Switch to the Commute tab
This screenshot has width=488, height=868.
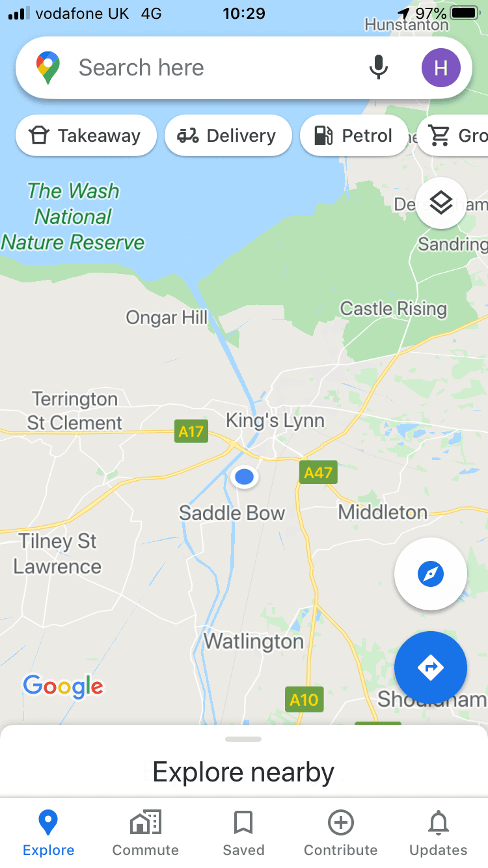pyautogui.click(x=146, y=833)
